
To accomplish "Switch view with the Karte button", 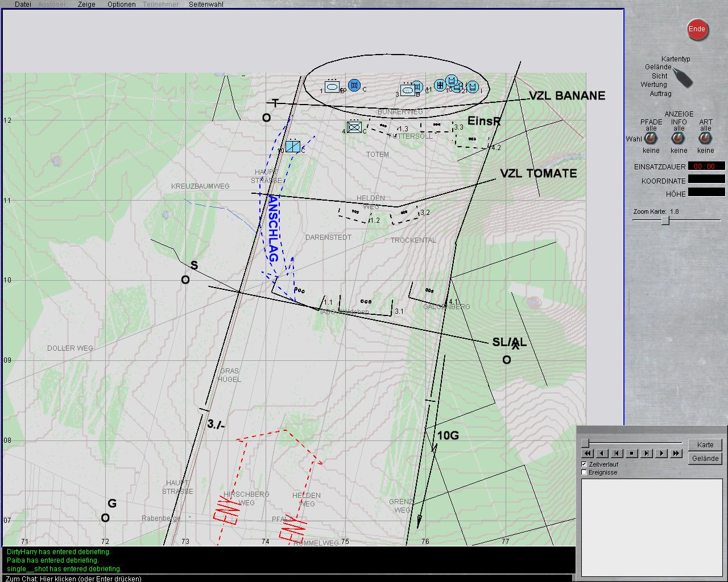I will [x=705, y=445].
